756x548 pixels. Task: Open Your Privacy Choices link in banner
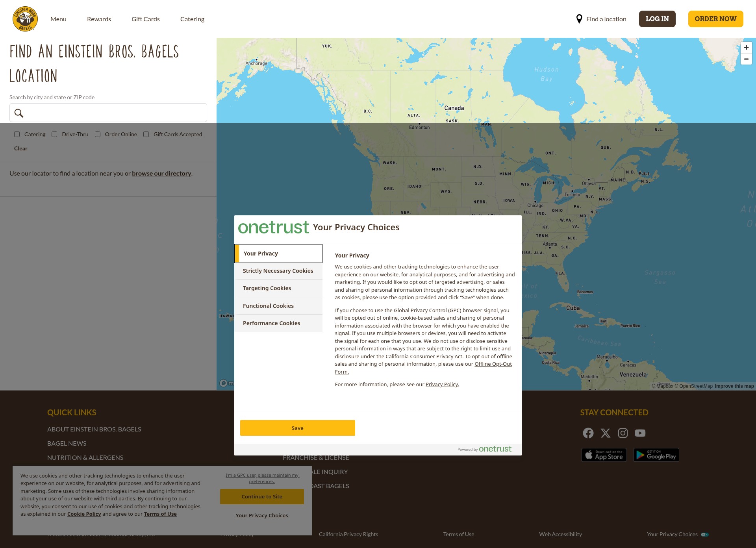(x=262, y=515)
